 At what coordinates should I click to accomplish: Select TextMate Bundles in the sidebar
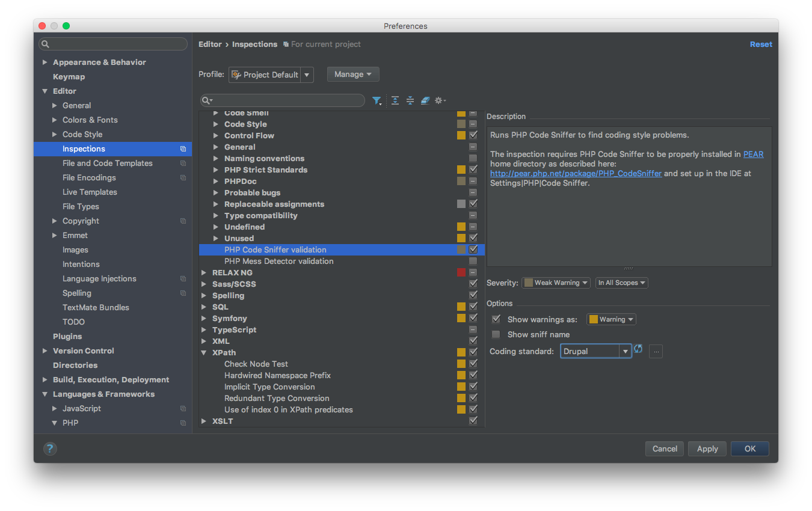[x=96, y=308]
